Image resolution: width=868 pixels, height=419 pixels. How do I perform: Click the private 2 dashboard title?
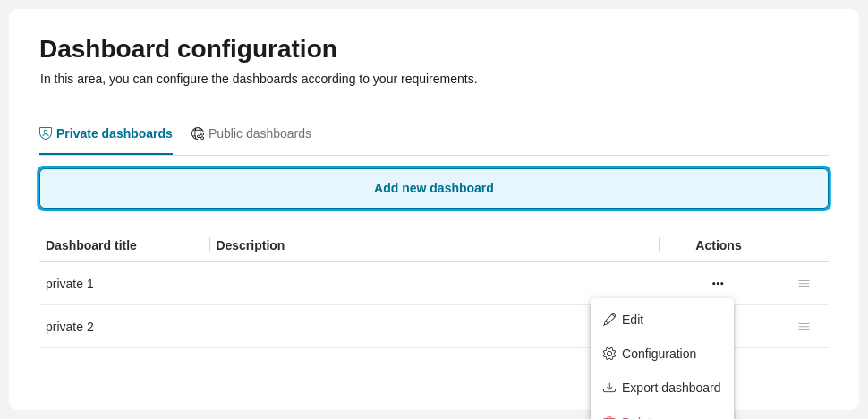(x=70, y=327)
